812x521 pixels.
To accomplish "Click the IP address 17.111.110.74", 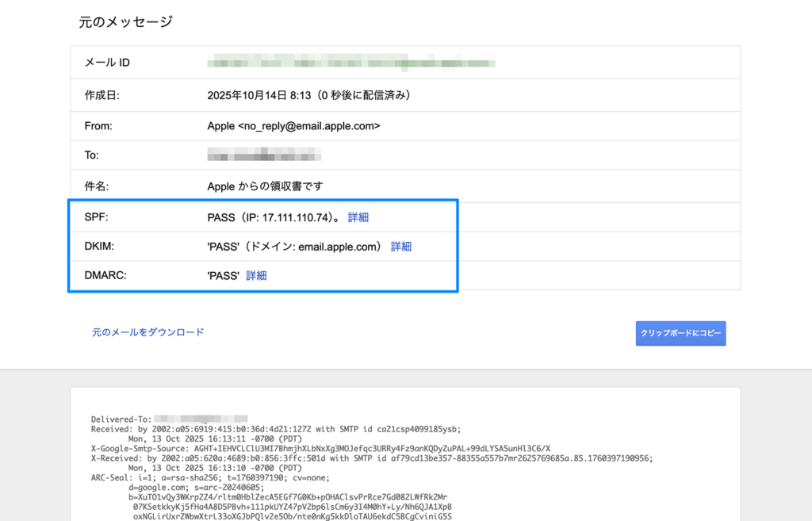I will [x=294, y=216].
